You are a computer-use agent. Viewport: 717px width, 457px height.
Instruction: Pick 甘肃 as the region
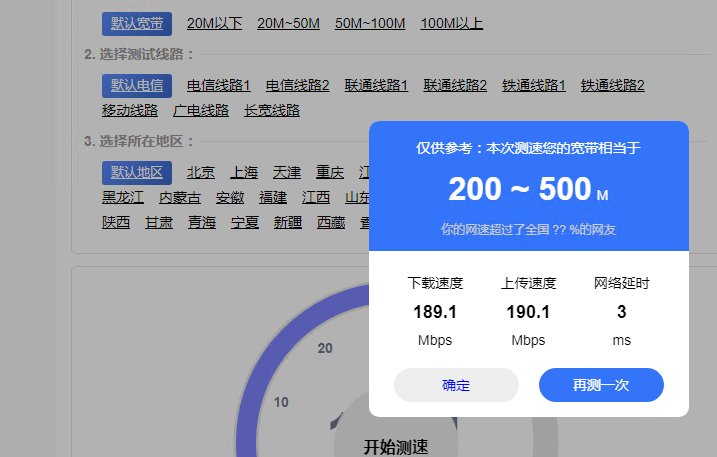point(159,223)
